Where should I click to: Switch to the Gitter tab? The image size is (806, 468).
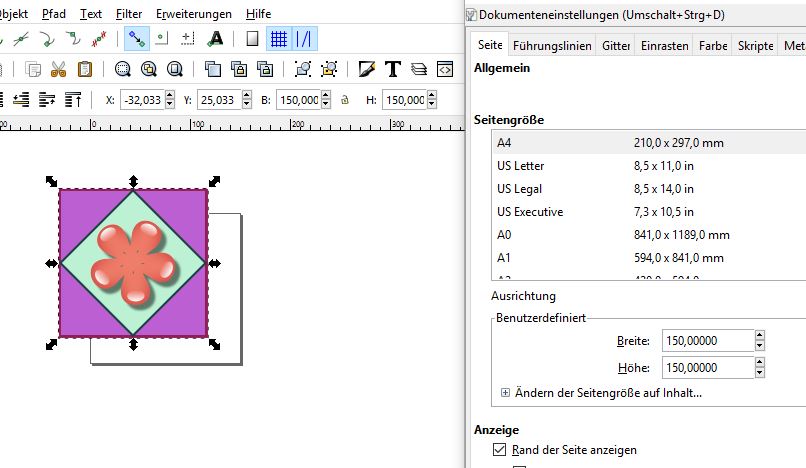click(616, 46)
